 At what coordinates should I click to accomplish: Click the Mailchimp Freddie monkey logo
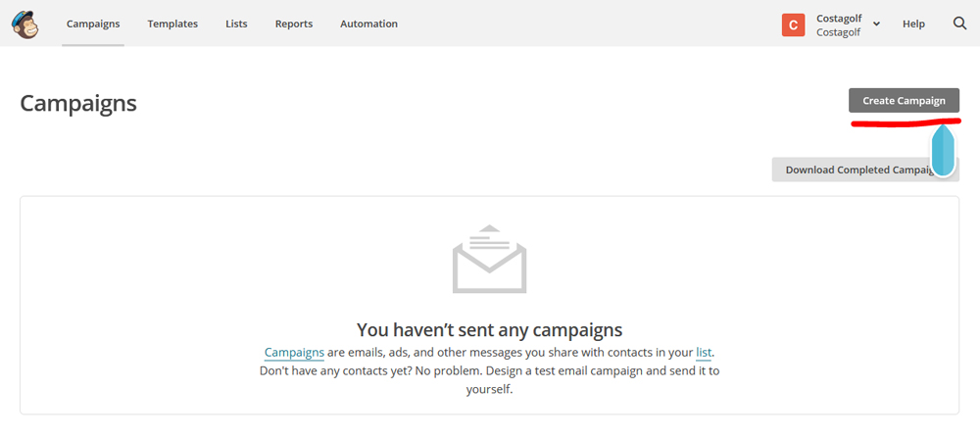[x=25, y=24]
